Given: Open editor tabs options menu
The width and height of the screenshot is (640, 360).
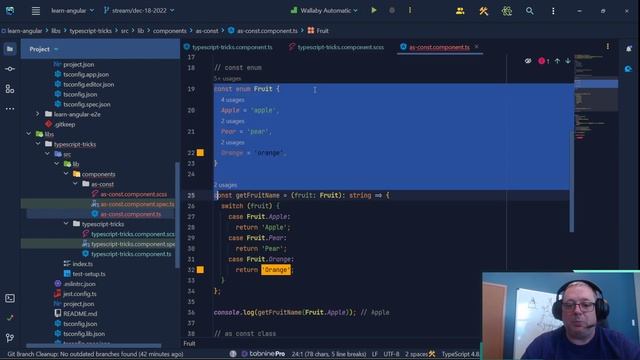Looking at the screenshot, I should (x=607, y=47).
